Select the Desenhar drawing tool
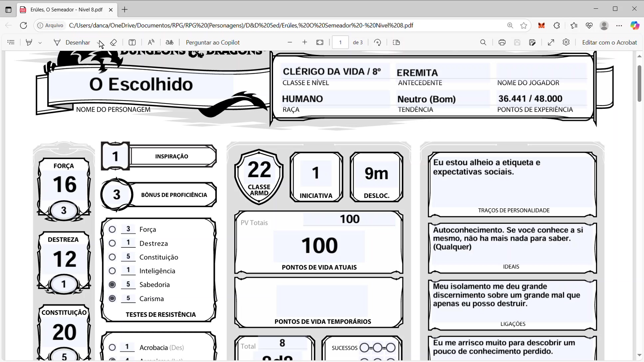This screenshot has height=362, width=644. point(78,42)
